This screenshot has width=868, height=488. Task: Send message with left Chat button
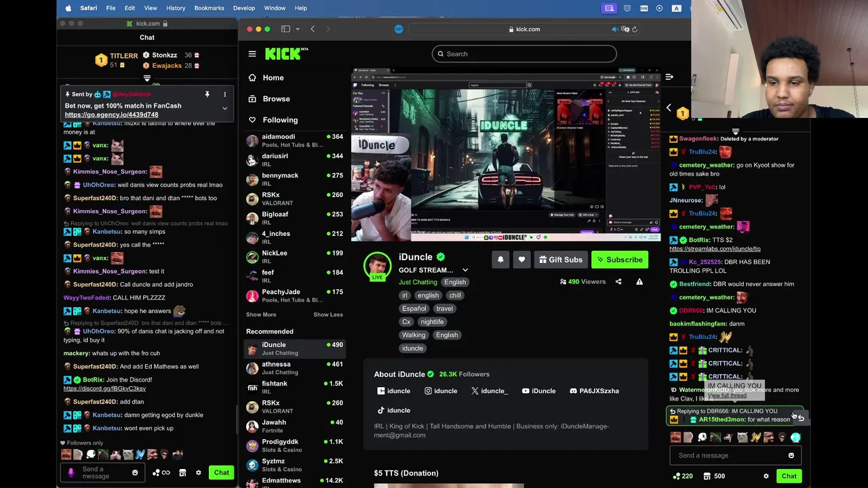pos(221,473)
